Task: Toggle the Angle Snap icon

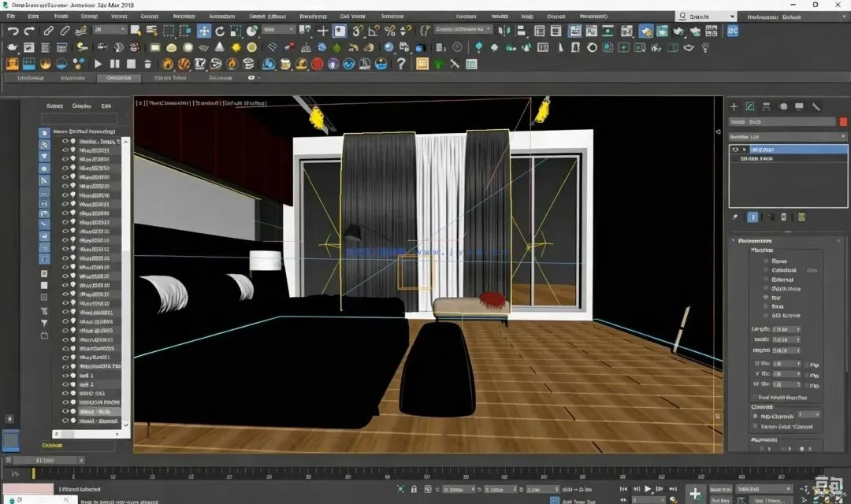Action: [373, 31]
